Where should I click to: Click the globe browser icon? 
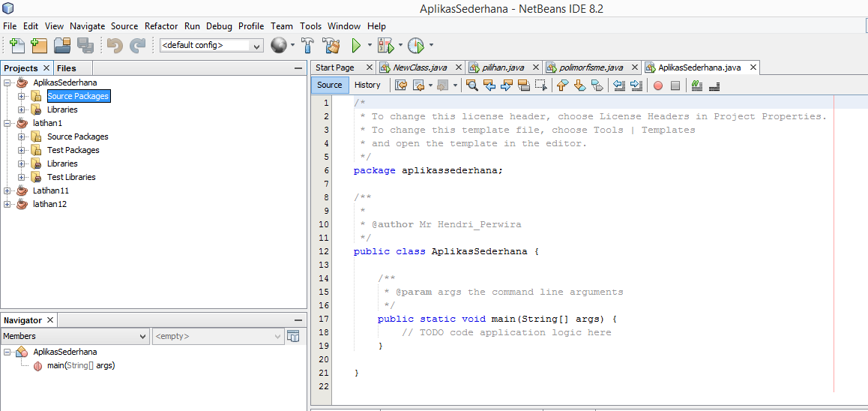coord(279,45)
